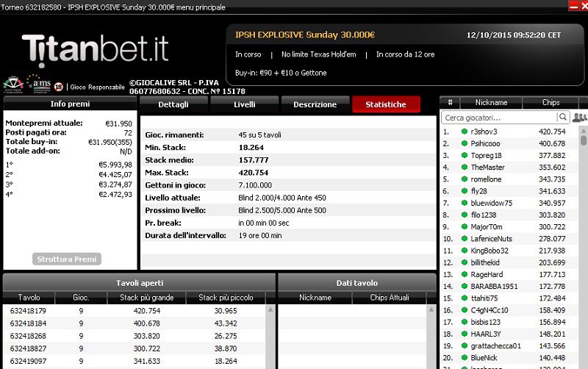588x369 pixels.
Task: Select player grattachecca01 in the list
Action: click(x=509, y=345)
